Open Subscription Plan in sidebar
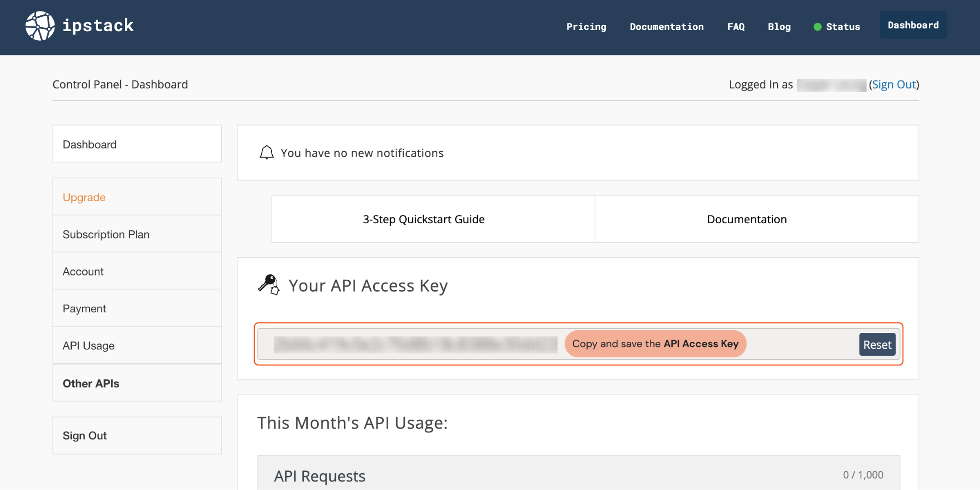980x490 pixels. (106, 234)
